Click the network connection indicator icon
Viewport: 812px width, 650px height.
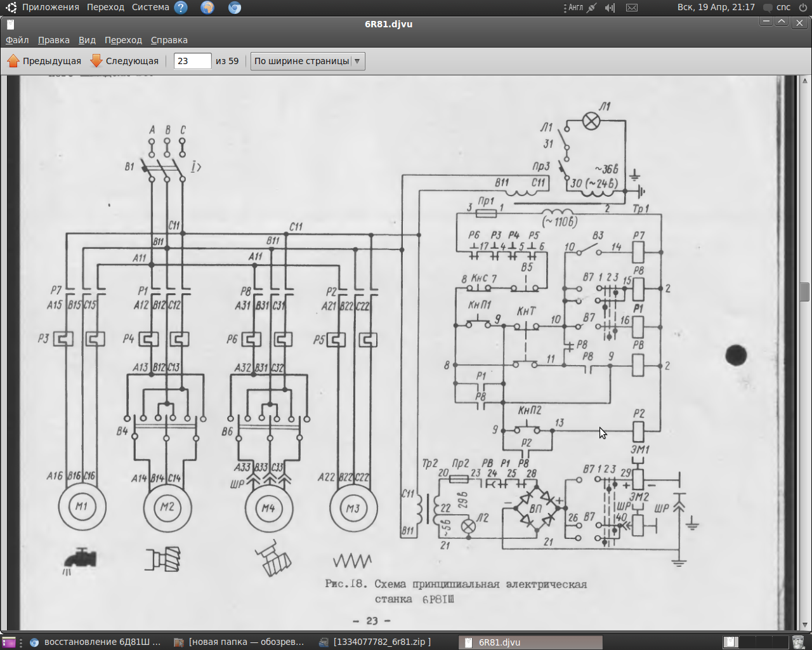pyautogui.click(x=592, y=8)
